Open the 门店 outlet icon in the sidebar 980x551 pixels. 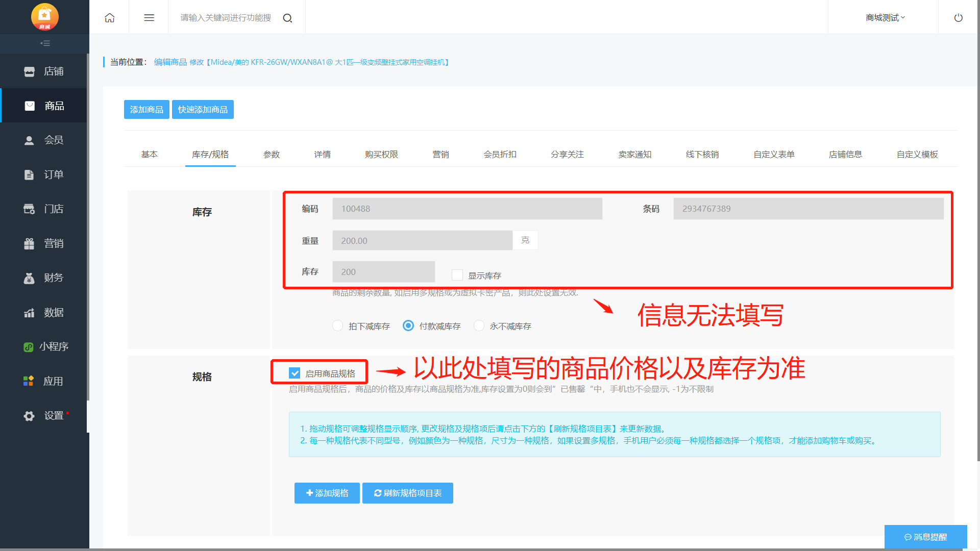click(x=30, y=209)
